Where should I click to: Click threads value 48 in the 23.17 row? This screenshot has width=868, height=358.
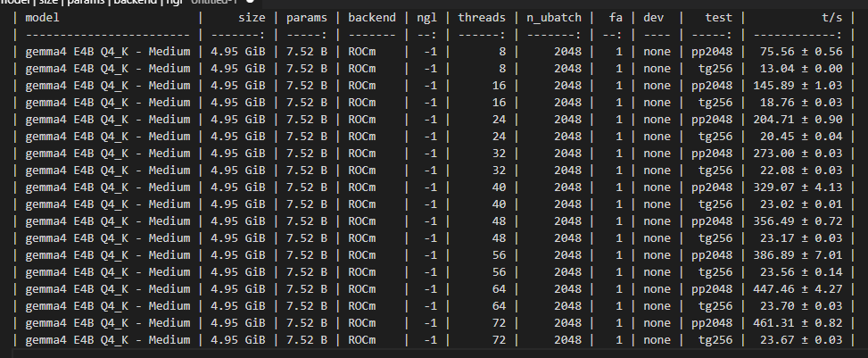click(499, 237)
